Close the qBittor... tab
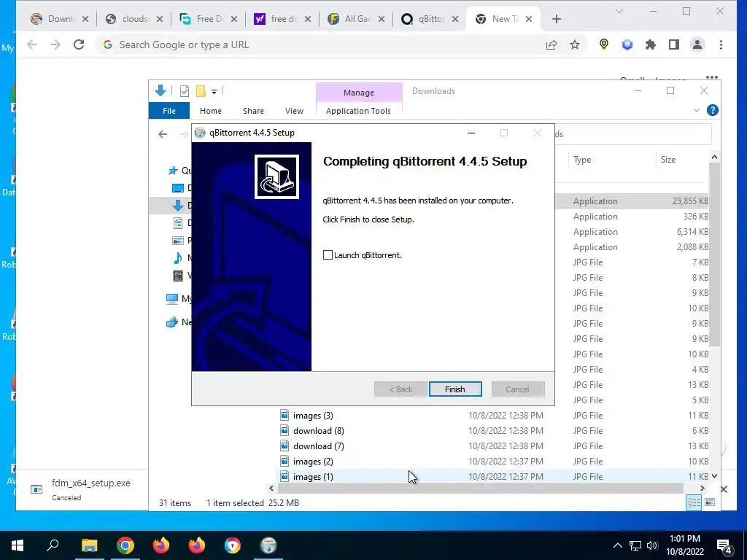Screen dimensions: 747x560 pos(455,19)
